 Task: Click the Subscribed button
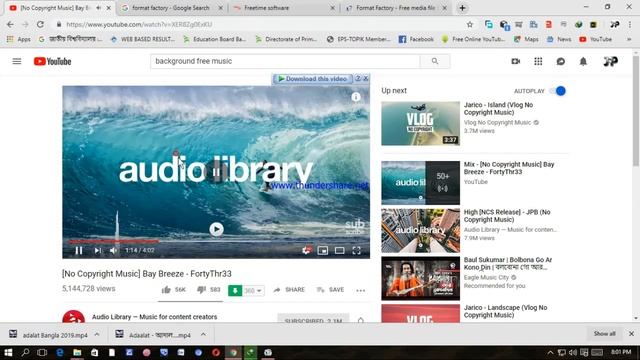click(x=313, y=319)
